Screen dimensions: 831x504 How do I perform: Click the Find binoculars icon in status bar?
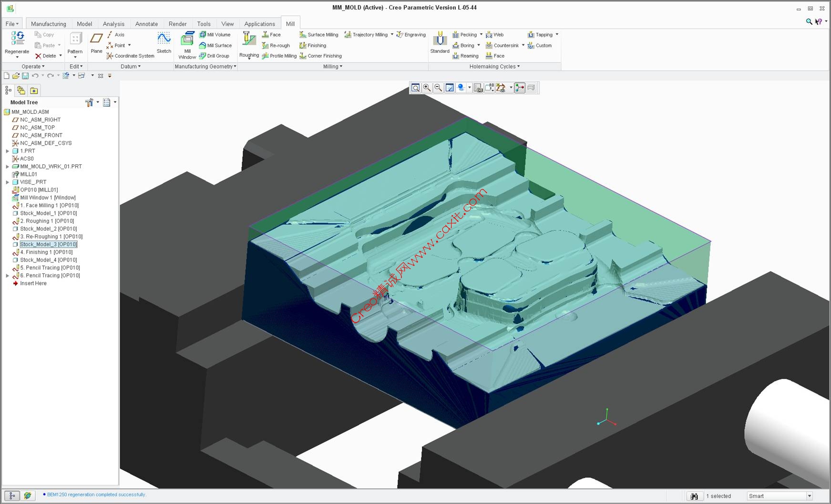[694, 496]
